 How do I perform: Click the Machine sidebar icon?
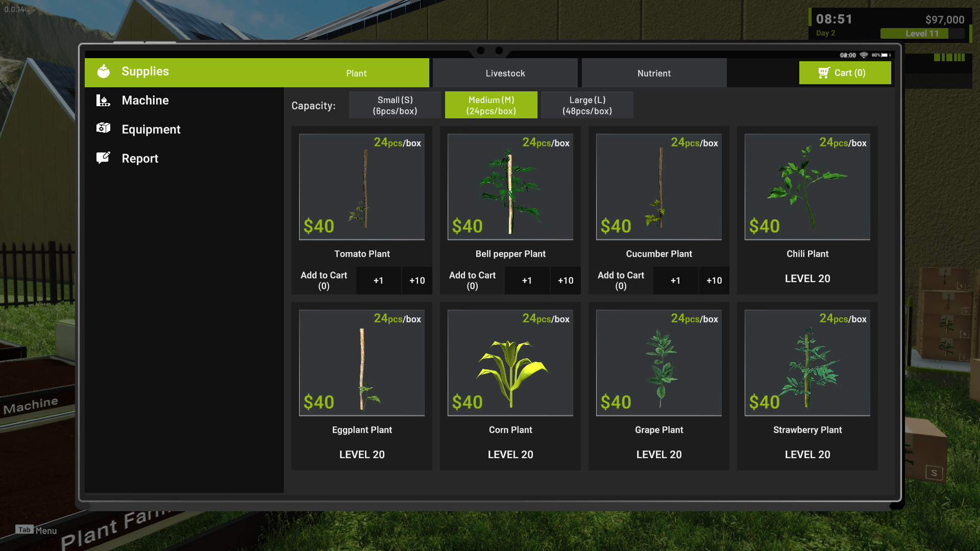click(x=103, y=101)
